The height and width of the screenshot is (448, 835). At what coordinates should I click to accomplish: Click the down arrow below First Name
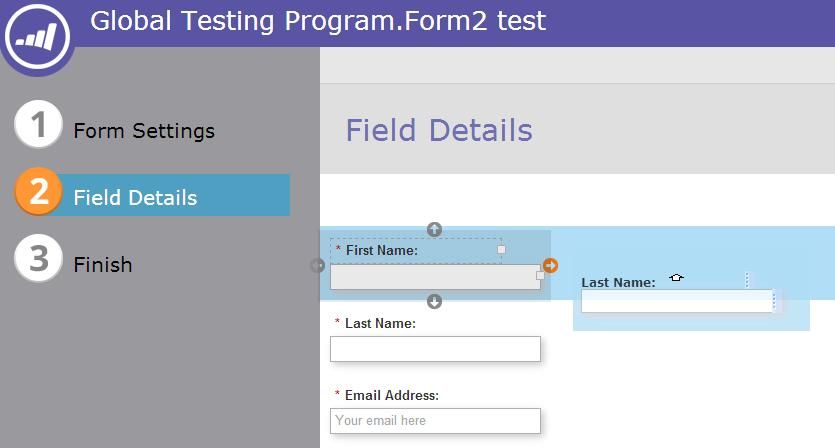pos(434,301)
